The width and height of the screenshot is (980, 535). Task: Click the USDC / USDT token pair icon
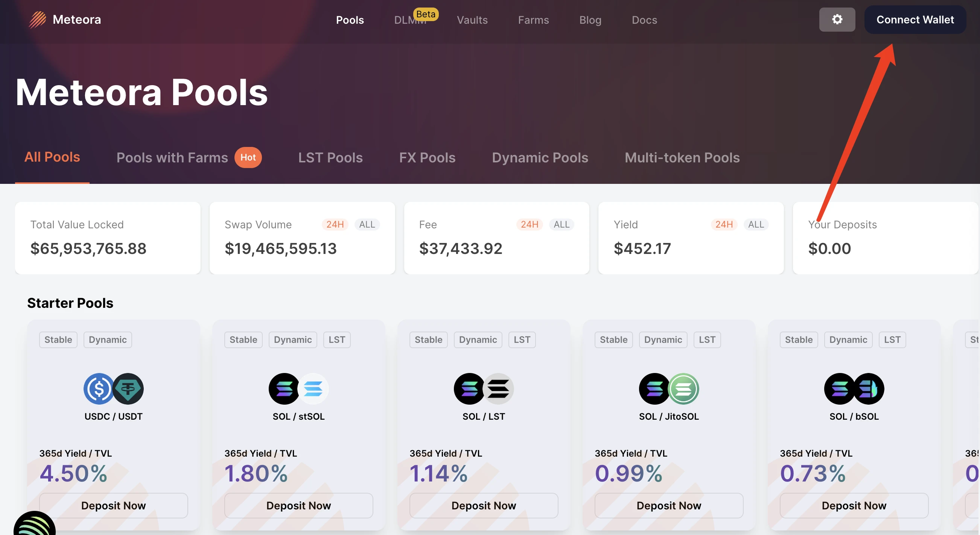[113, 388]
